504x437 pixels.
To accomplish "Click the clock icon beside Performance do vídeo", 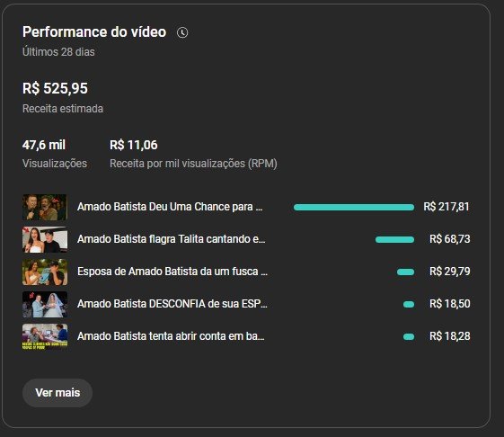I will [182, 32].
